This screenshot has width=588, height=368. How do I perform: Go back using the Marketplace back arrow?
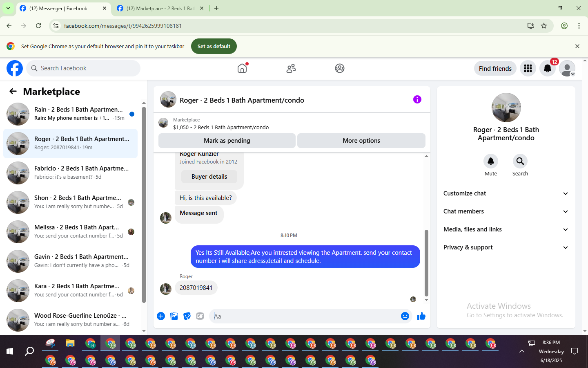13,91
